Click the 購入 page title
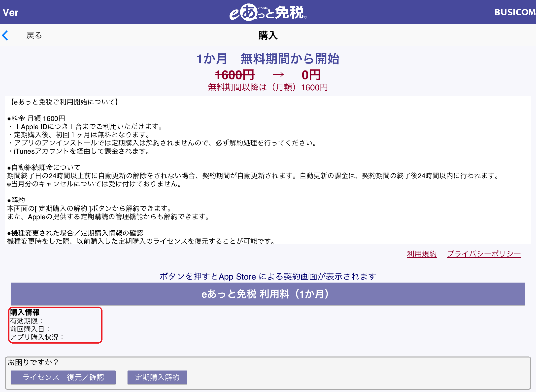The width and height of the screenshot is (536, 392). (x=268, y=35)
